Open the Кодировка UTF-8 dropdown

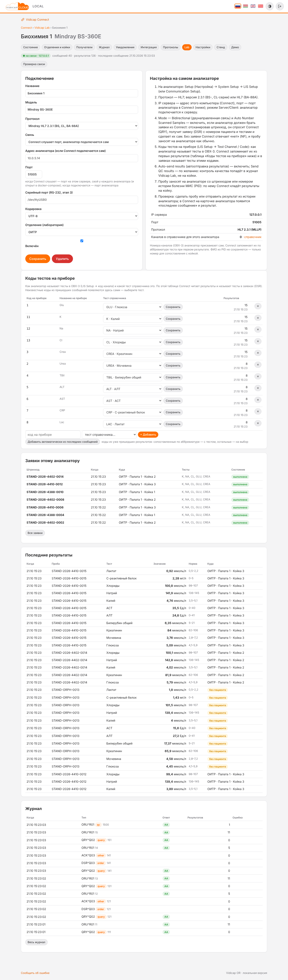[82, 216]
